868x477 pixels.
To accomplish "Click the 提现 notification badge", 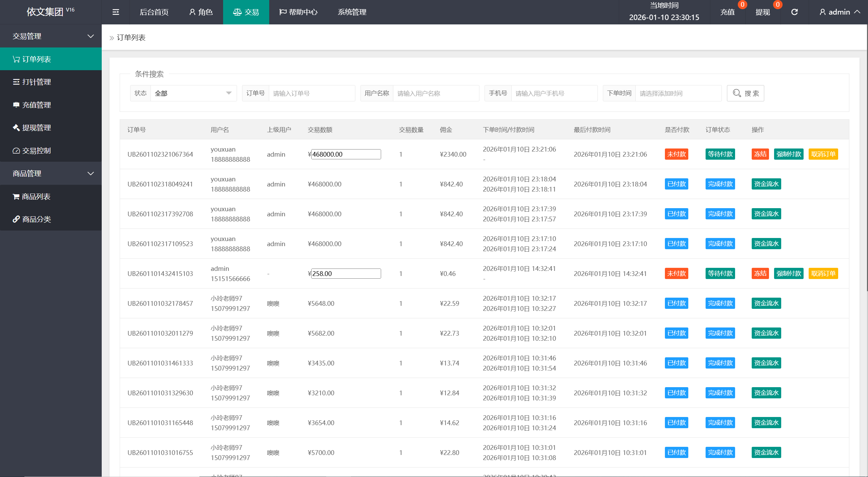I will coord(777,5).
